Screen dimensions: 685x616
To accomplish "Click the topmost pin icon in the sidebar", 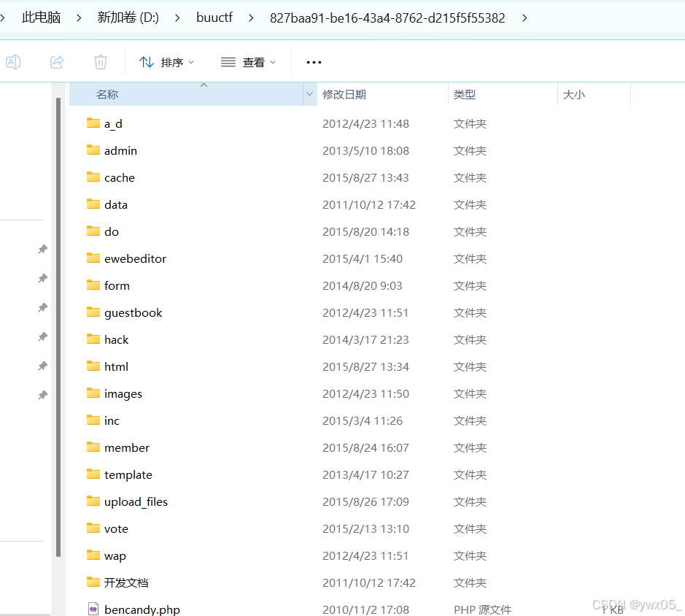I will [x=42, y=249].
